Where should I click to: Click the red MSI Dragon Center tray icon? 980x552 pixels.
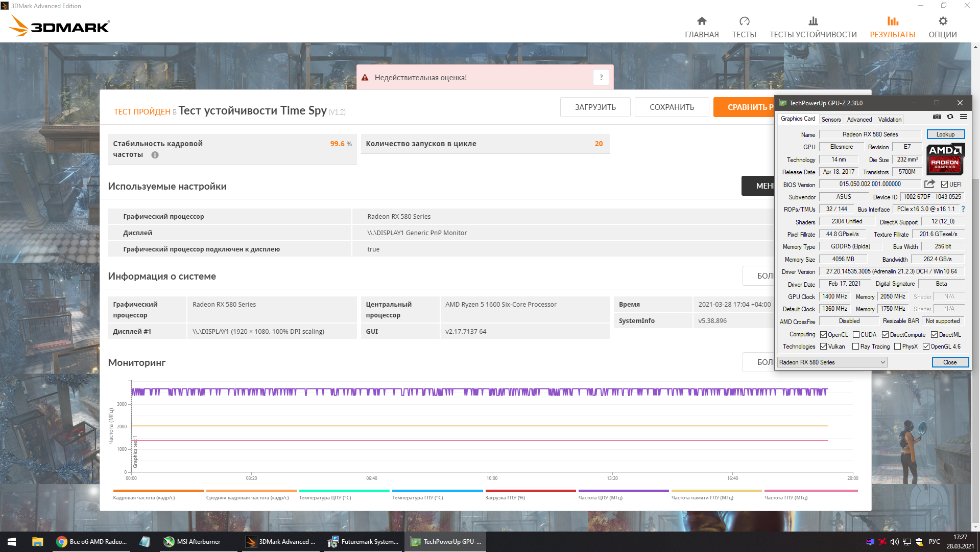[x=882, y=542]
